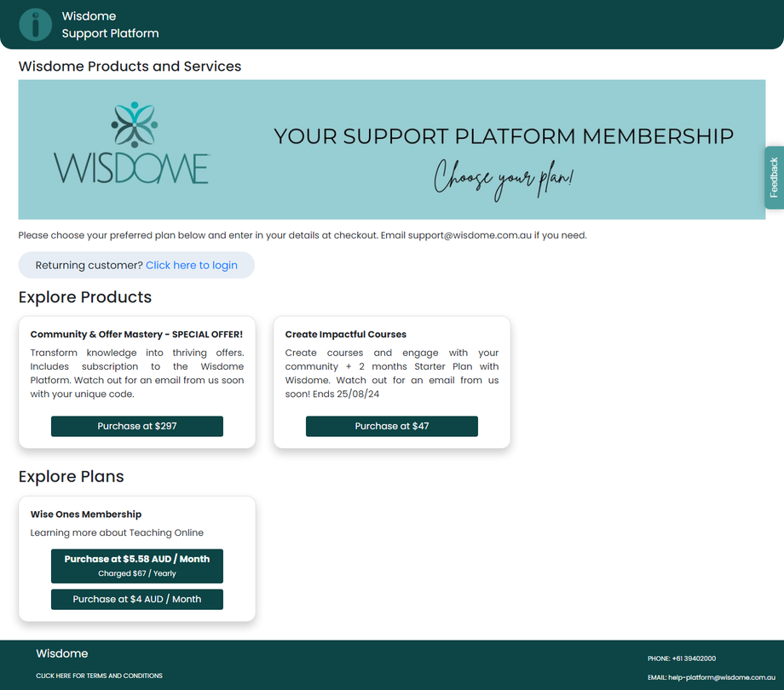This screenshot has height=690, width=784.
Task: Click the 'Click here to login' link
Action: point(192,265)
